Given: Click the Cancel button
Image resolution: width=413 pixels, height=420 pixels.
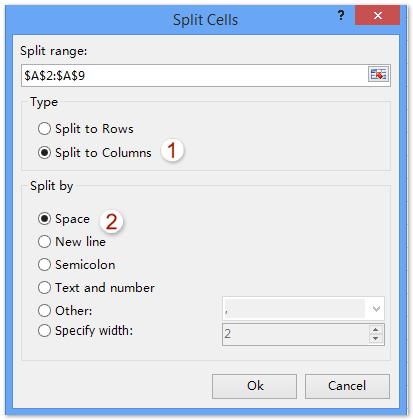Looking at the screenshot, I should click(347, 386).
